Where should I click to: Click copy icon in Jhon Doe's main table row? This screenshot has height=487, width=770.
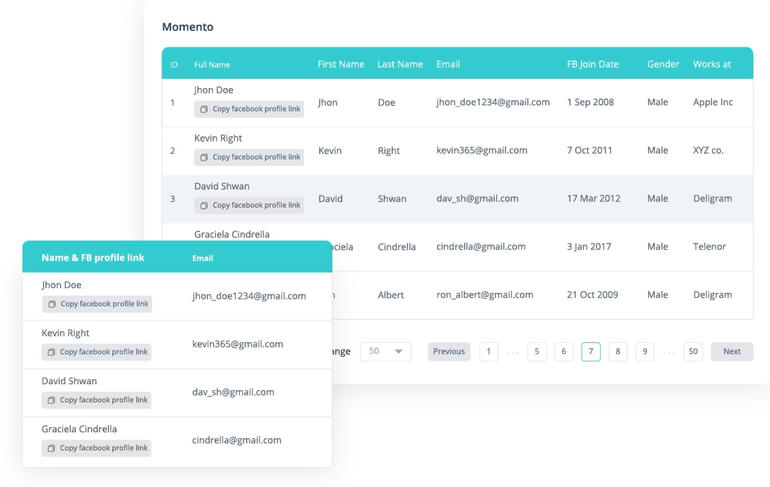[x=203, y=109]
